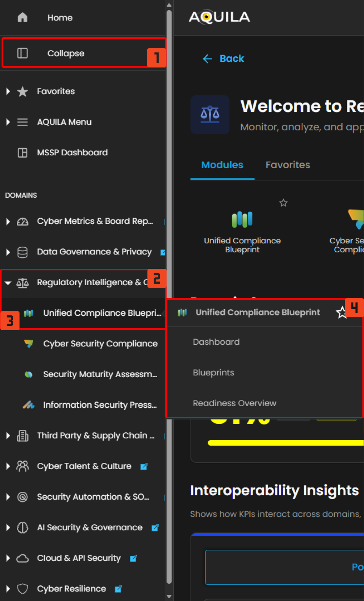
Task: Click the Security Automation target icon
Action: pyautogui.click(x=23, y=497)
